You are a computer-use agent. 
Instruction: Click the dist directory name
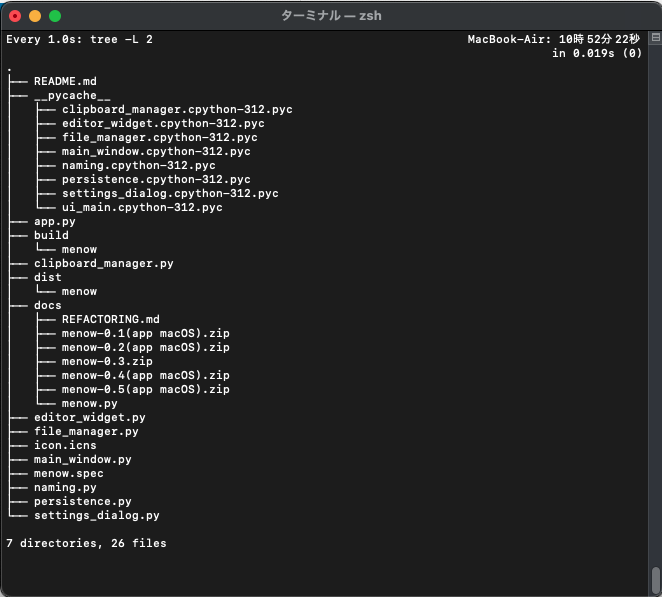point(48,277)
